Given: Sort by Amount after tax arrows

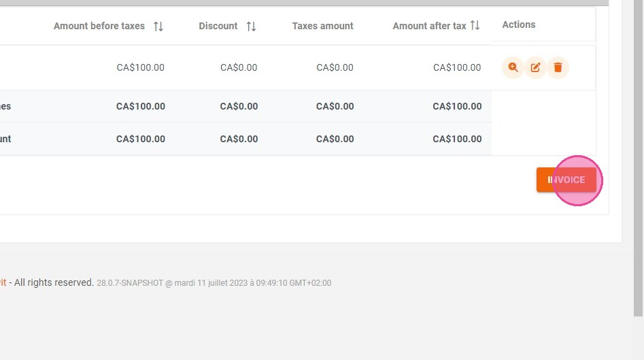Looking at the screenshot, I should click(x=475, y=25).
